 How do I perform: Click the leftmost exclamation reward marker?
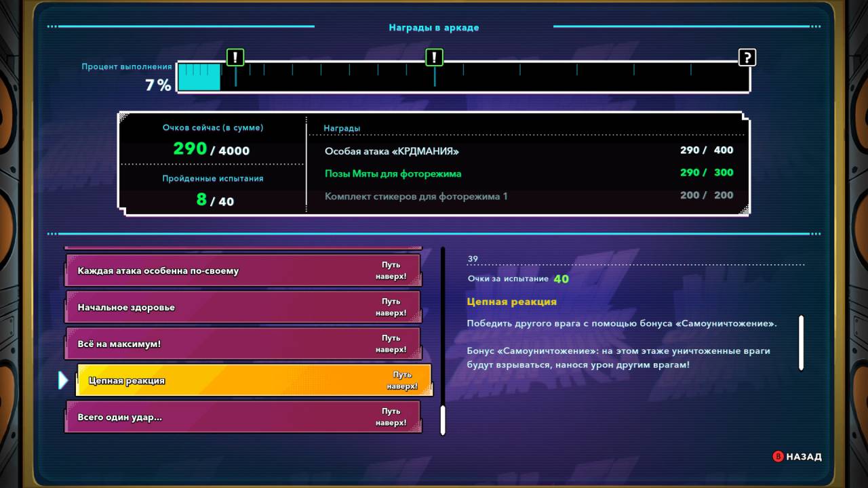coord(235,58)
